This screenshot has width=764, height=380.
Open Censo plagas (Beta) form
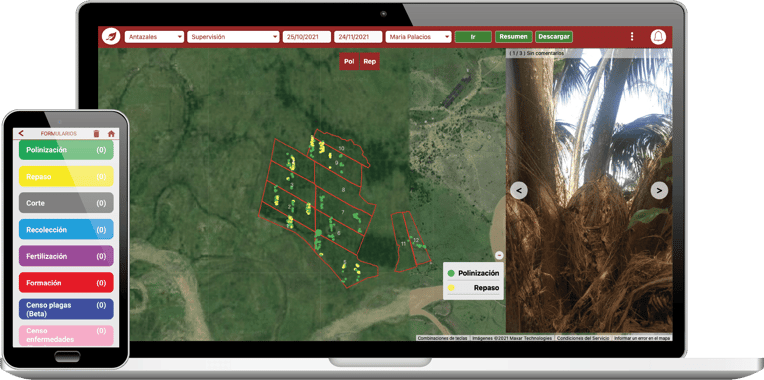[x=66, y=309]
